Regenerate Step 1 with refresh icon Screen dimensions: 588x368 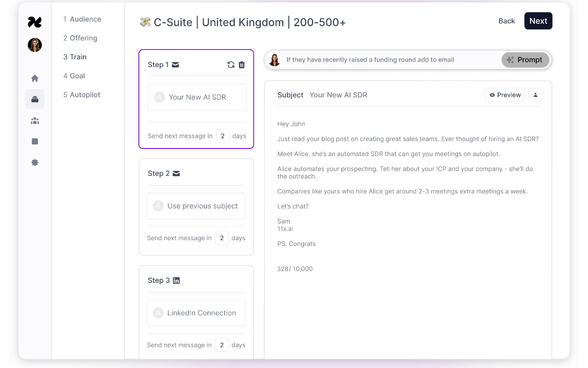coord(231,65)
